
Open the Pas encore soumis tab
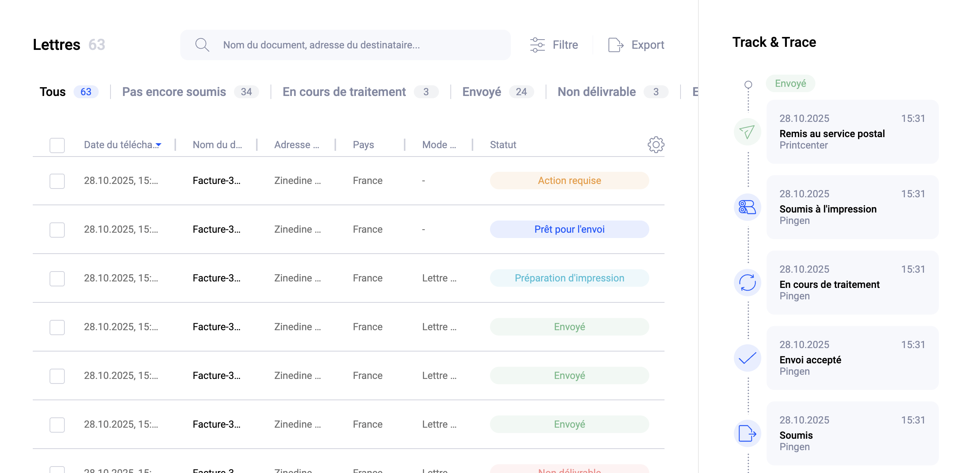click(174, 91)
